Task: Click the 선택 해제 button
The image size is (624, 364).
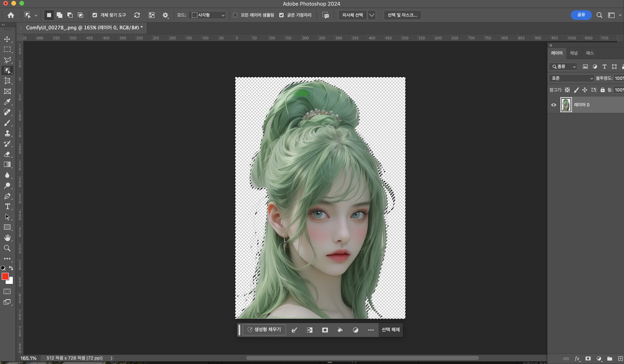Action: point(390,330)
